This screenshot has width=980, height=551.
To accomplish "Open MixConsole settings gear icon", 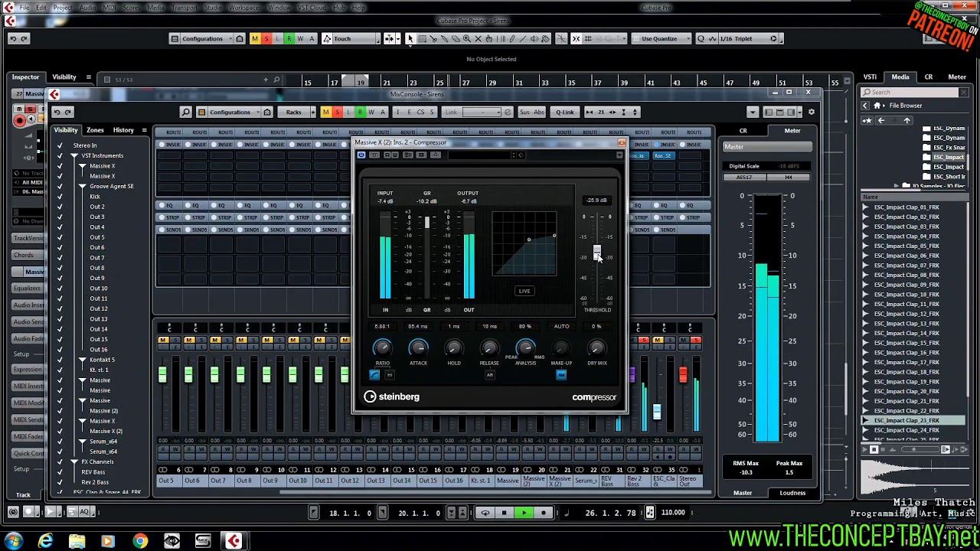I will coord(812,112).
